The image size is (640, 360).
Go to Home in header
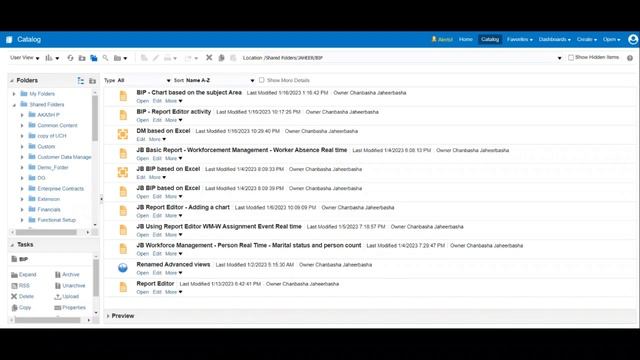click(465, 40)
